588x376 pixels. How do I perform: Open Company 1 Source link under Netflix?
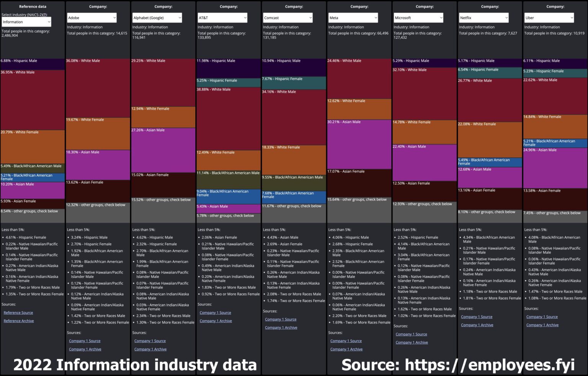pos(477,317)
